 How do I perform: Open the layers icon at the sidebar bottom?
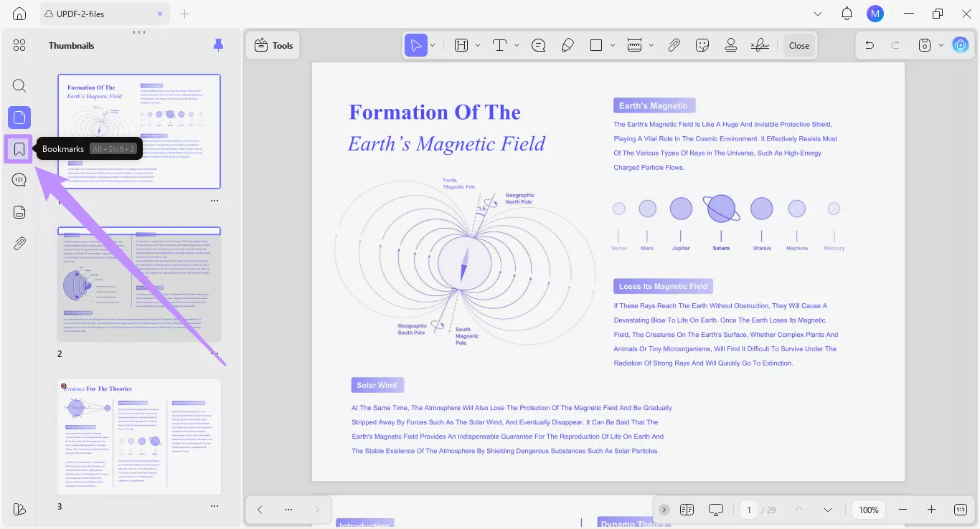pyautogui.click(x=19, y=509)
